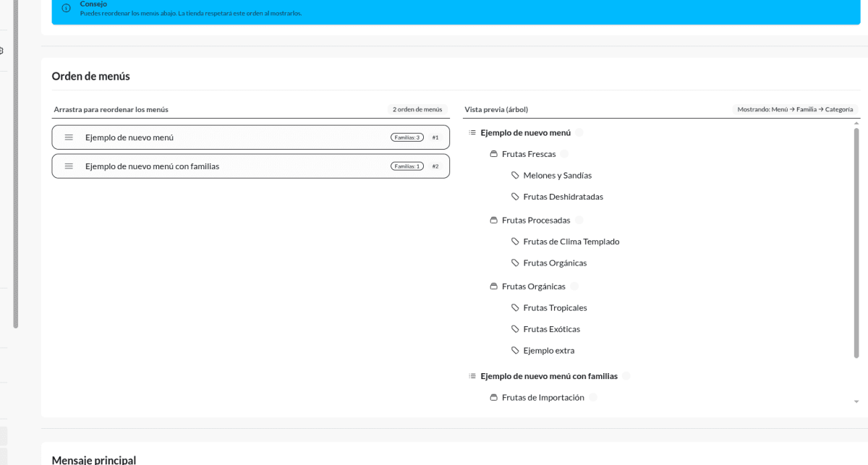Click the drag handle of Ejemplo de nuevo menú
Viewport: 868px width, 465px height.
pyautogui.click(x=69, y=137)
